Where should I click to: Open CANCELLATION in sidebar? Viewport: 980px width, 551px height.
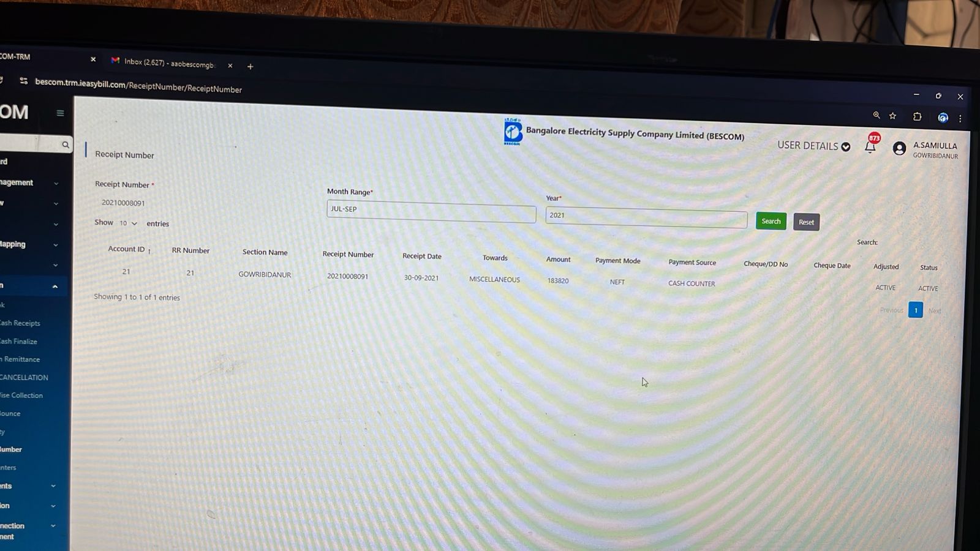click(x=24, y=378)
